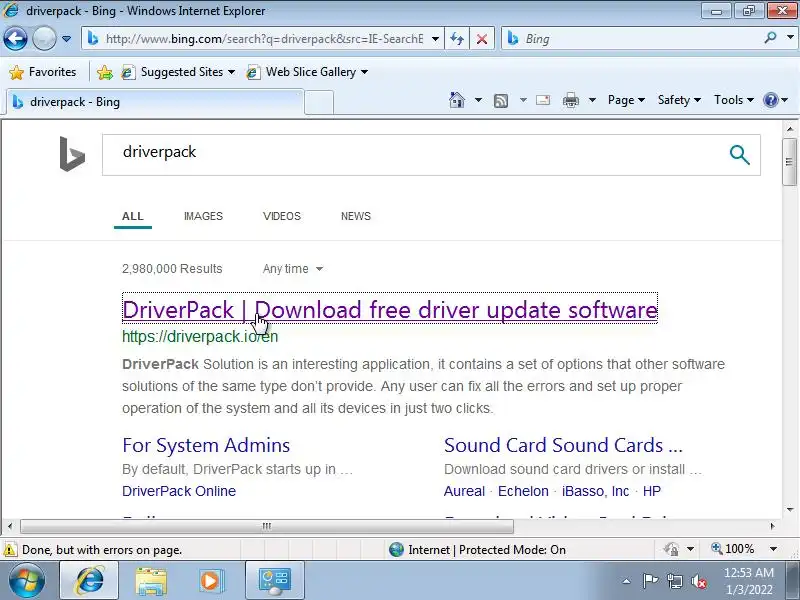
Task: Click the muted volume tray icon
Action: pos(699,581)
